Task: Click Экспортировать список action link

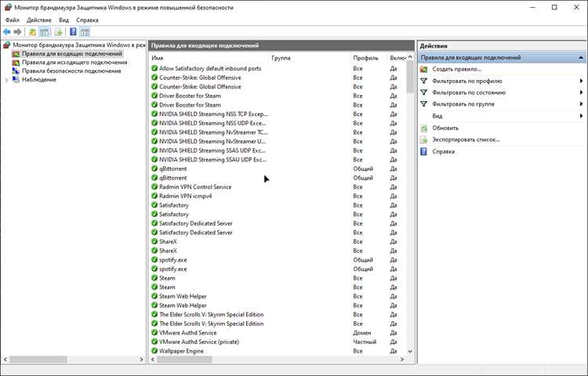Action: (x=466, y=139)
